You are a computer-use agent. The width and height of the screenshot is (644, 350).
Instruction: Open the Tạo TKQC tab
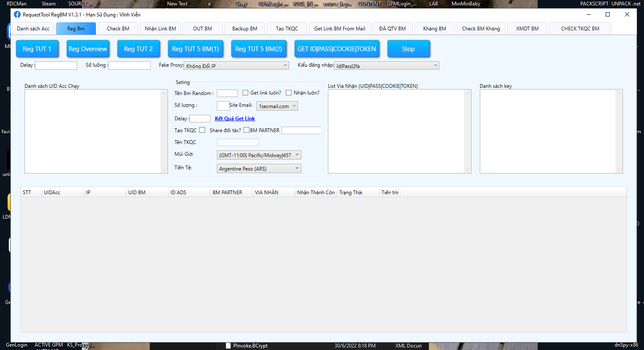[287, 29]
